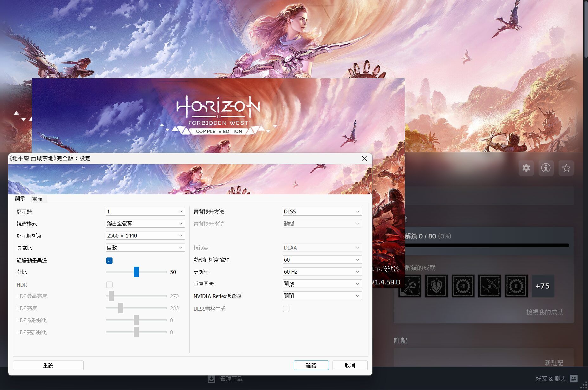Click the HDR陰影強化 slider
Viewport: 588px width, 390px height.
click(136, 320)
